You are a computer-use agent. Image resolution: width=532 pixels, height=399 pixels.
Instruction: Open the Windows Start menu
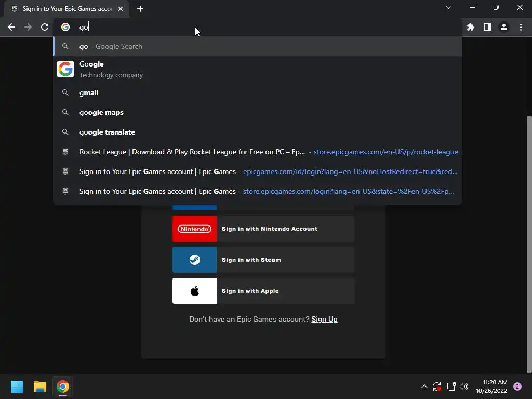[x=17, y=387]
